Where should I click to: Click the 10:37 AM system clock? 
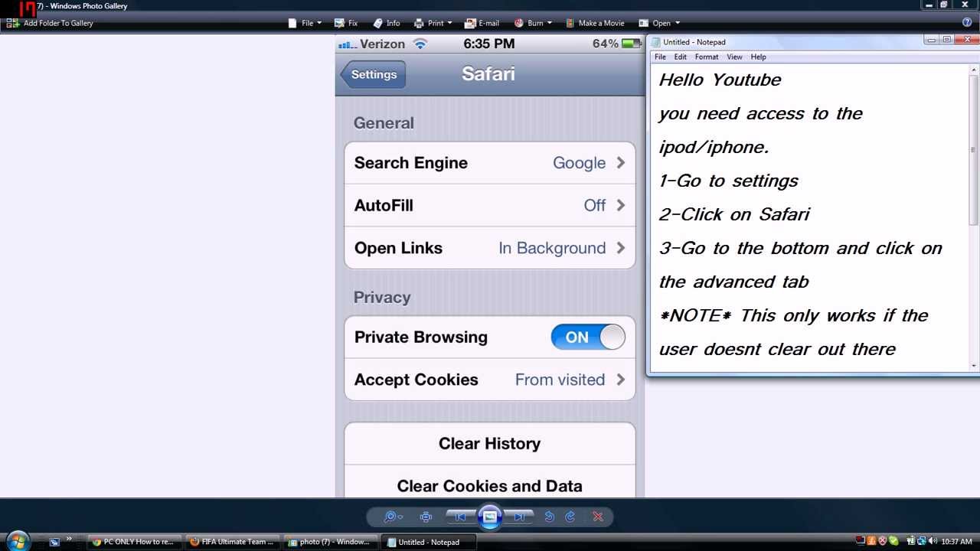coord(956,542)
